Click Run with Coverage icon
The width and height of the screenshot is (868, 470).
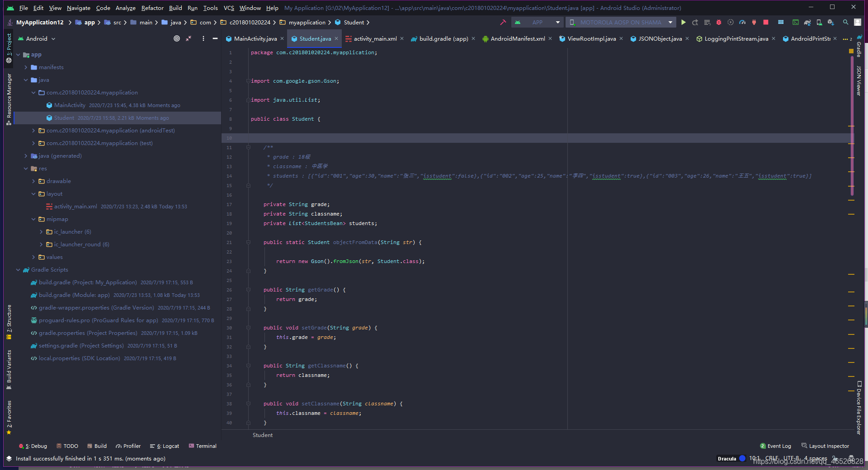coord(731,22)
